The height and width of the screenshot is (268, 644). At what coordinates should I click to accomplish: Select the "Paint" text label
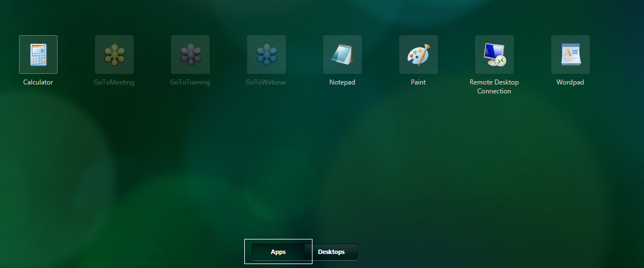click(418, 82)
